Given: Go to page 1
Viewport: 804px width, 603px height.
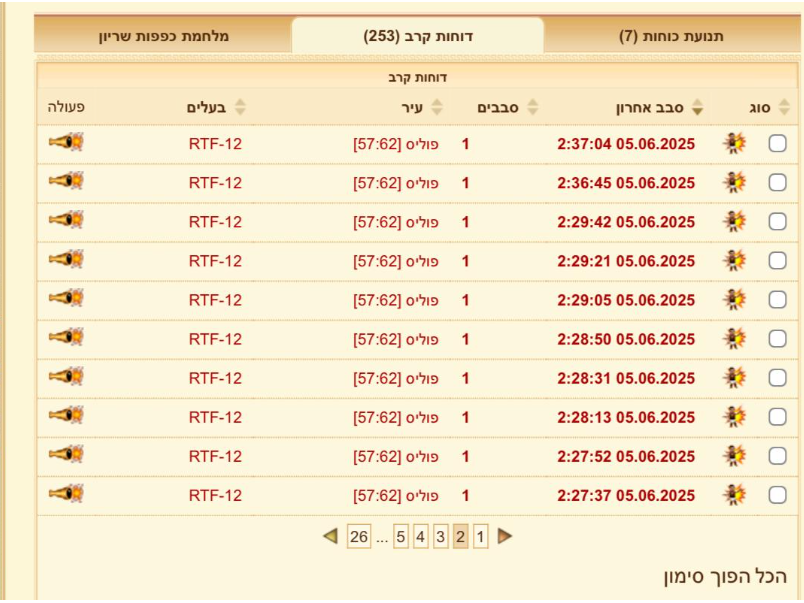Looking at the screenshot, I should [x=480, y=537].
